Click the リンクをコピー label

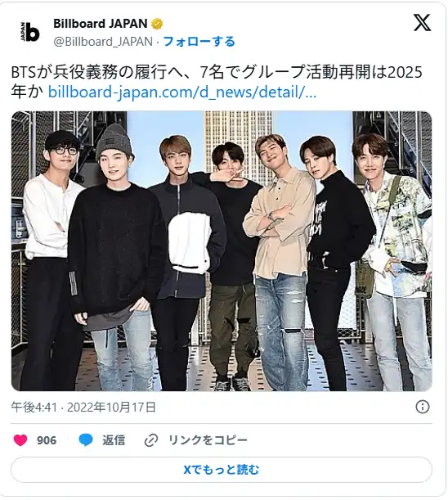[208, 440]
